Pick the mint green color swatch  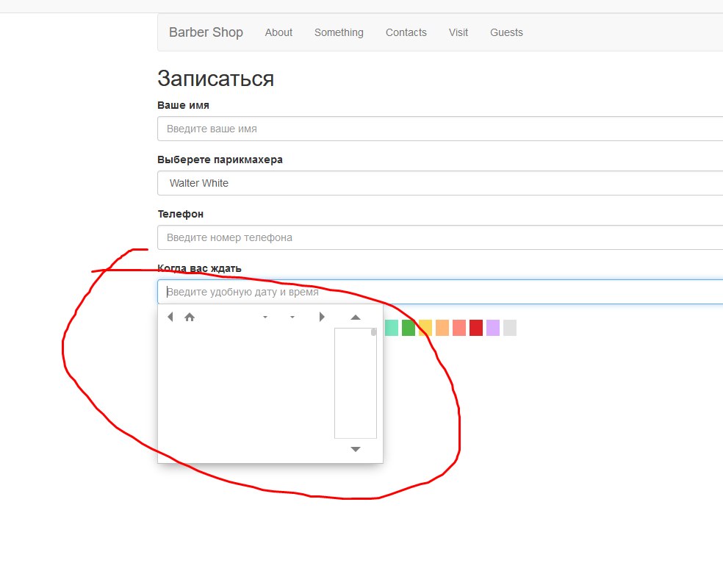click(392, 328)
